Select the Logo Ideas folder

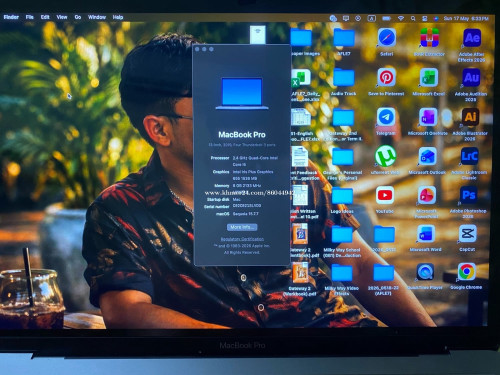click(x=342, y=196)
